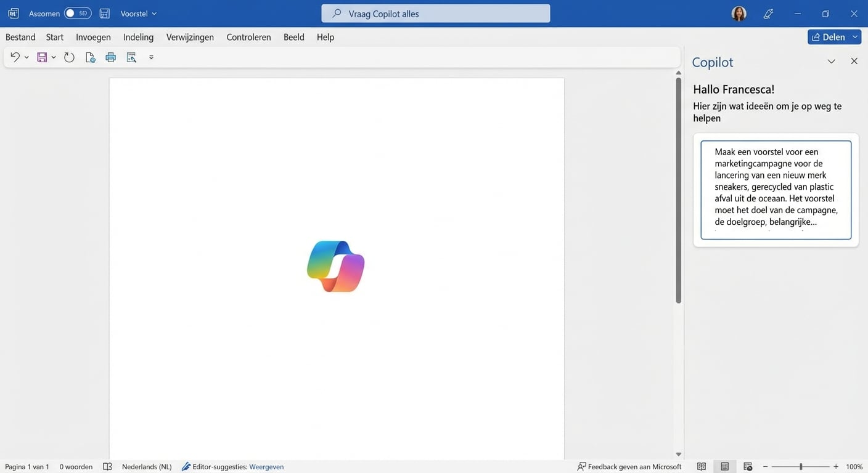
Task: Open the Invoegen ribbon tab
Action: click(93, 37)
